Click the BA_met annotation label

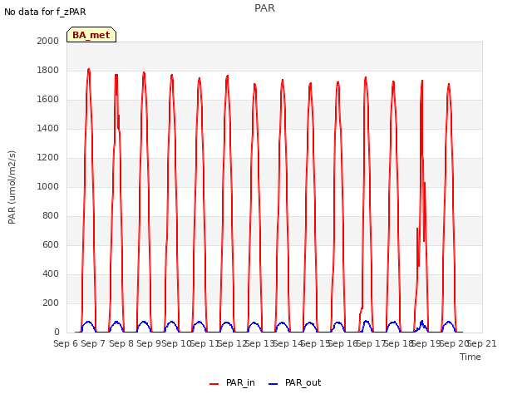coord(91,35)
